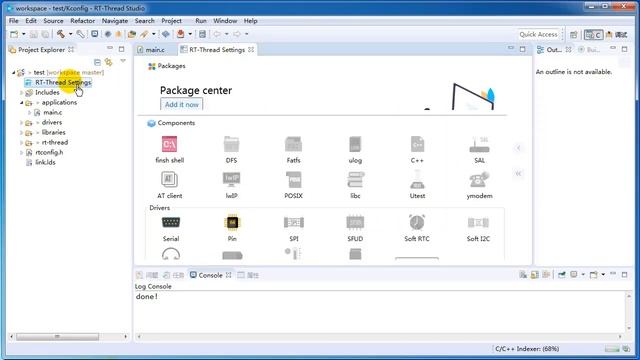Collapse the test project tree node

14,73
